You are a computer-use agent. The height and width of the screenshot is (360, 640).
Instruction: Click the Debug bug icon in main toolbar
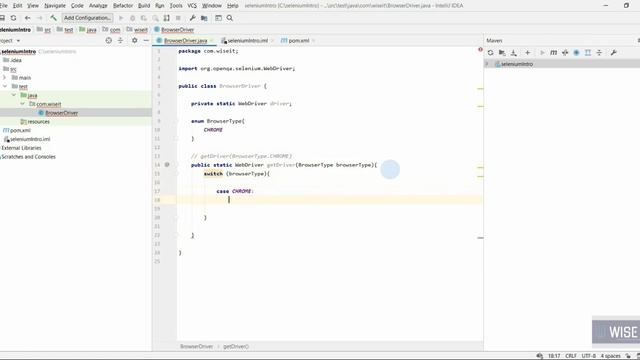[132, 18]
